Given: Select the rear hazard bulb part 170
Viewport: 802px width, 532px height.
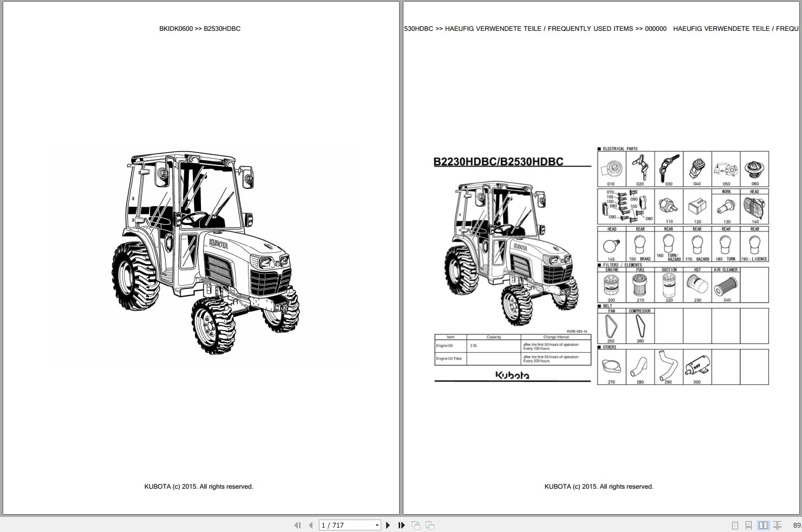Looking at the screenshot, I should tap(697, 244).
